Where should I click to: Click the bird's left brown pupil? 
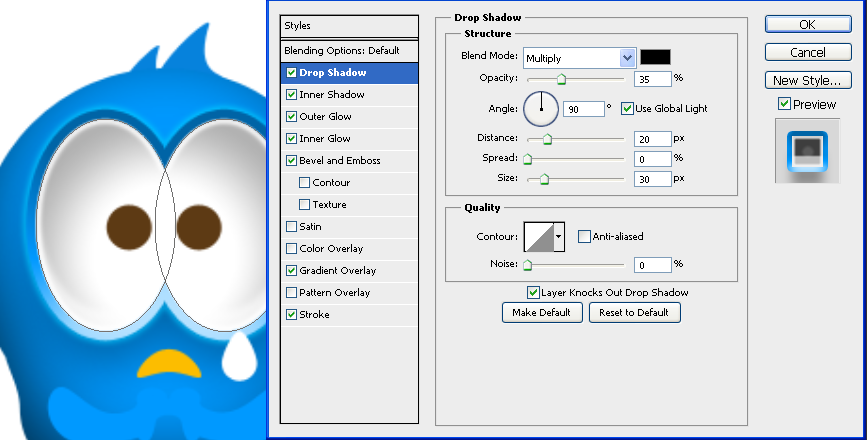(x=129, y=227)
